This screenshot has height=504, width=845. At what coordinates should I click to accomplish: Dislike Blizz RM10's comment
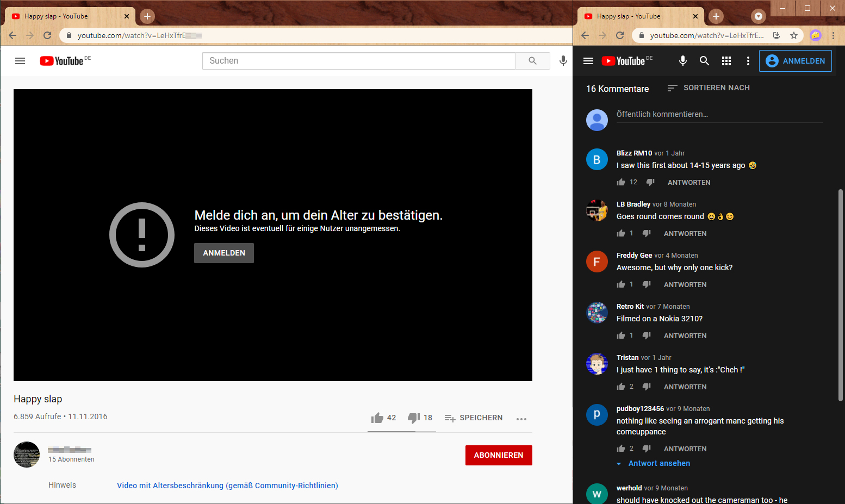[x=650, y=182]
